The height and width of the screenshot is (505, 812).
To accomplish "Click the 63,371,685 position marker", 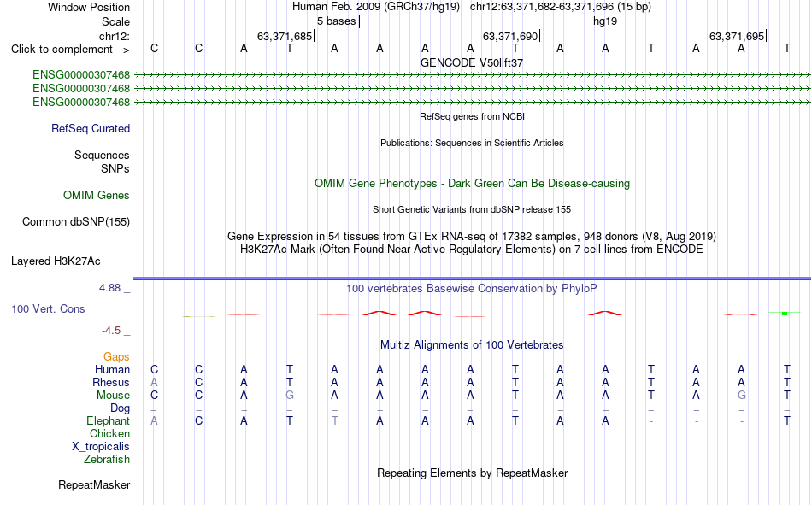I will [285, 36].
